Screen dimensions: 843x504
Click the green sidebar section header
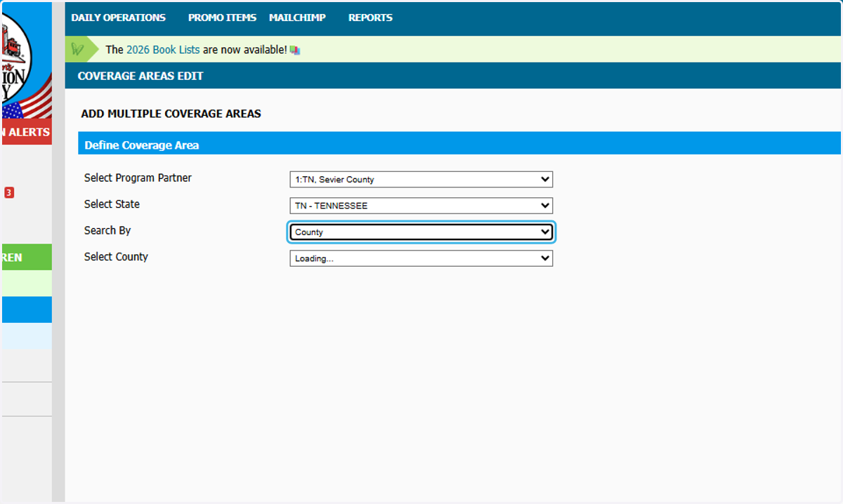click(x=26, y=258)
